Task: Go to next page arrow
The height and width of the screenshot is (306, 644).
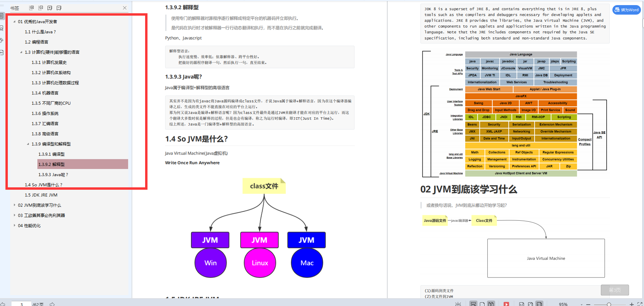Action: pyautogui.click(x=52, y=304)
